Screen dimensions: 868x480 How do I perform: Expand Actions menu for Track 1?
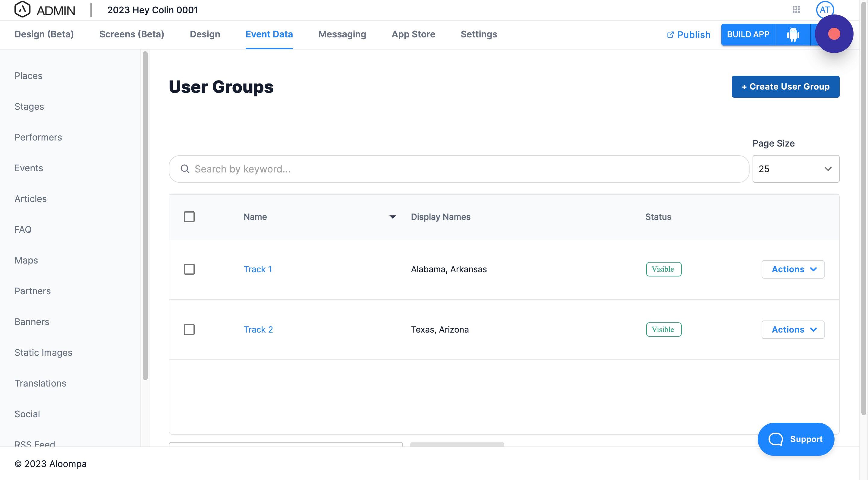pyautogui.click(x=793, y=269)
